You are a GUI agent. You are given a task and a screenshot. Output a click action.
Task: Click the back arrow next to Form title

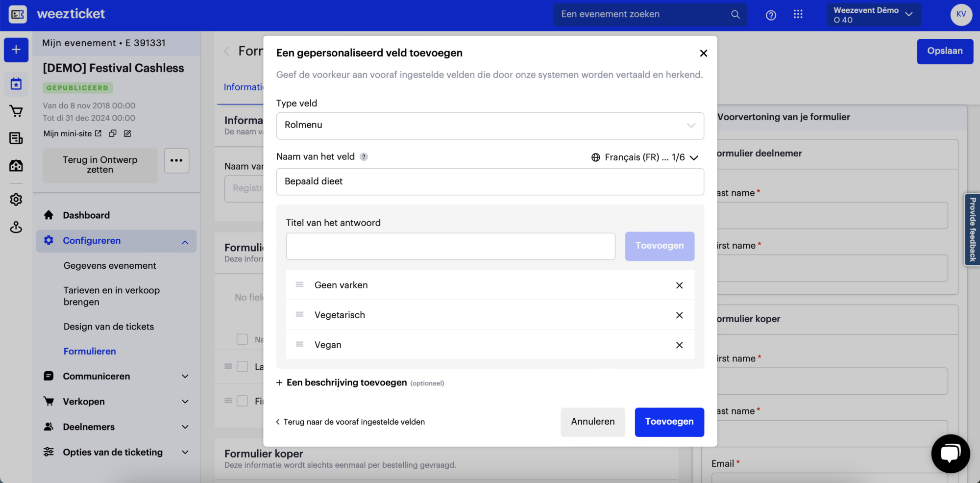(x=227, y=51)
